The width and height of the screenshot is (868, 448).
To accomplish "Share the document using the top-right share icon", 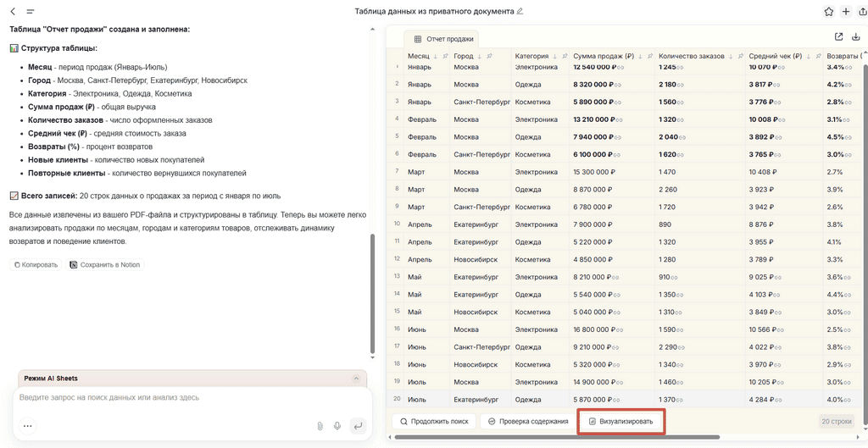I will pyautogui.click(x=862, y=12).
